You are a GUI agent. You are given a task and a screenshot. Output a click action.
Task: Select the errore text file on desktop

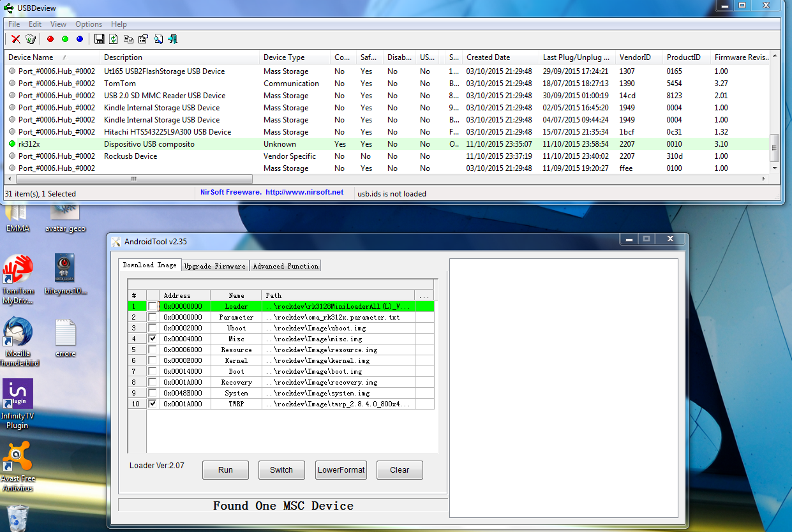[x=65, y=338]
